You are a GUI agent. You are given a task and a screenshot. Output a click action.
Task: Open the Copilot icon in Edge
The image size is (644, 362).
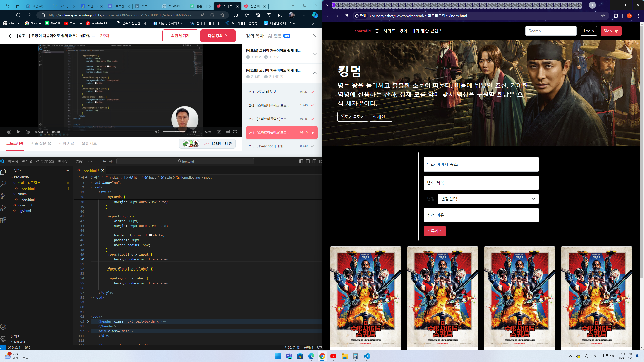tap(315, 15)
